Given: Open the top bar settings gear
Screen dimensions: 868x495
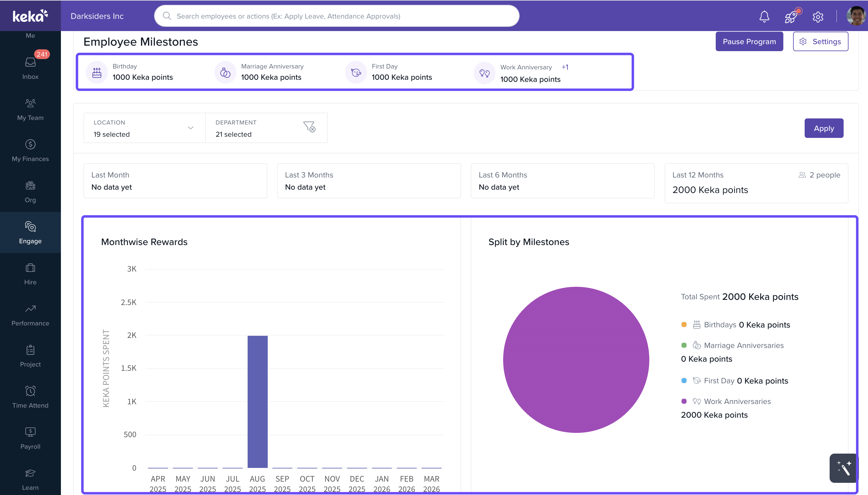Looking at the screenshot, I should 818,17.
